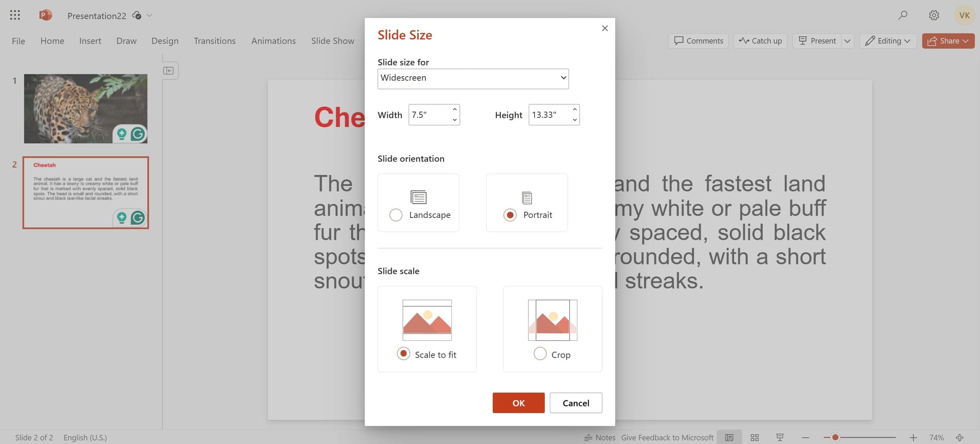Open the Slide size for dropdown
980x444 pixels.
tap(473, 79)
